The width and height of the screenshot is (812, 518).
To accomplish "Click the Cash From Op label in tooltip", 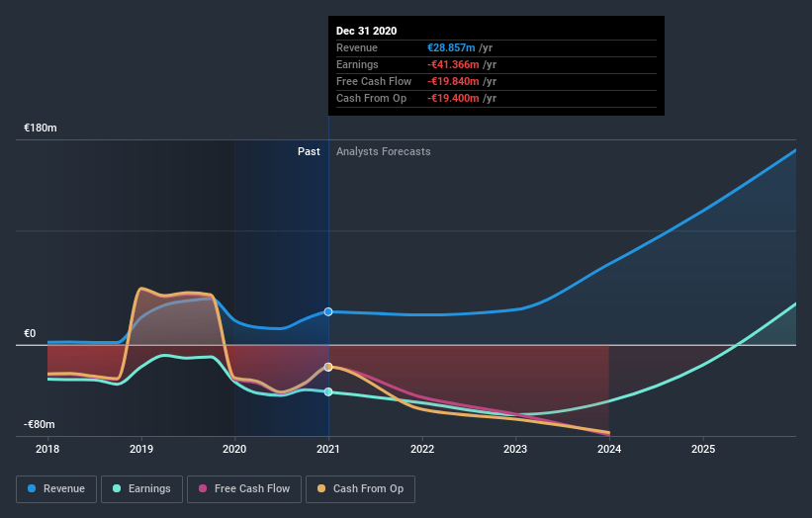I will pos(371,98).
